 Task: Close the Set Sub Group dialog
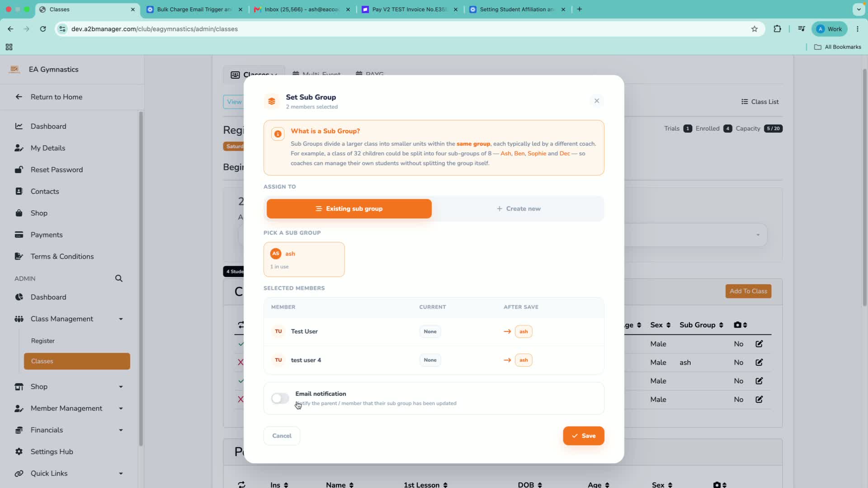point(597,101)
